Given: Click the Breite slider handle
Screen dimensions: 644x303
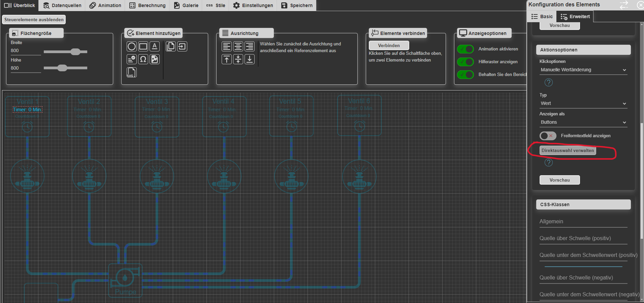Looking at the screenshot, I should tap(76, 51).
